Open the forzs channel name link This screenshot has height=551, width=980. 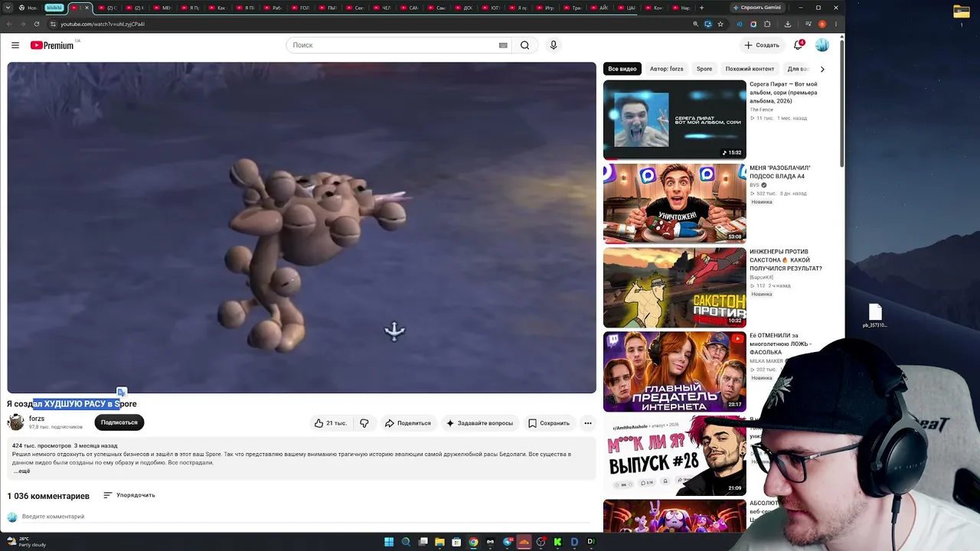pyautogui.click(x=37, y=419)
